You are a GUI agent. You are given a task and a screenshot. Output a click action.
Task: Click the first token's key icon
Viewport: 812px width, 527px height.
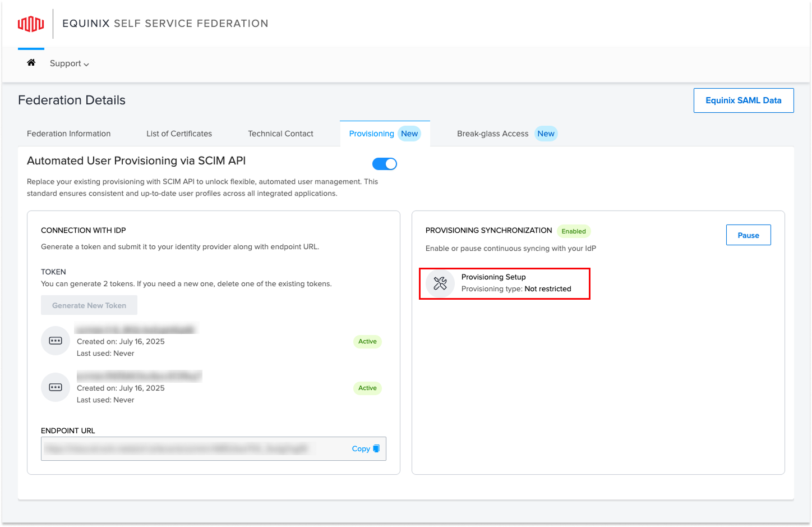click(56, 341)
